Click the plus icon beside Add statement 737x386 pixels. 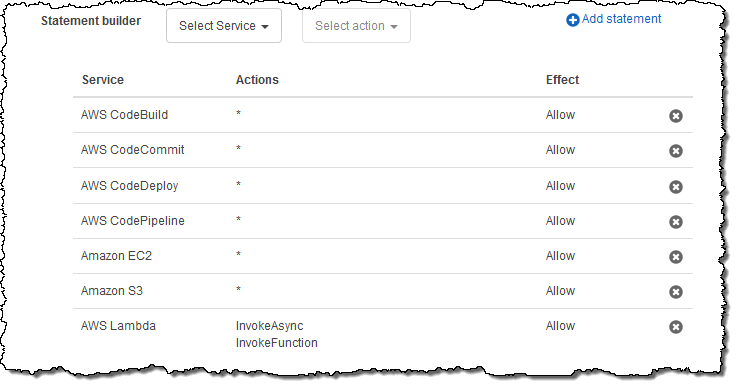[x=572, y=20]
